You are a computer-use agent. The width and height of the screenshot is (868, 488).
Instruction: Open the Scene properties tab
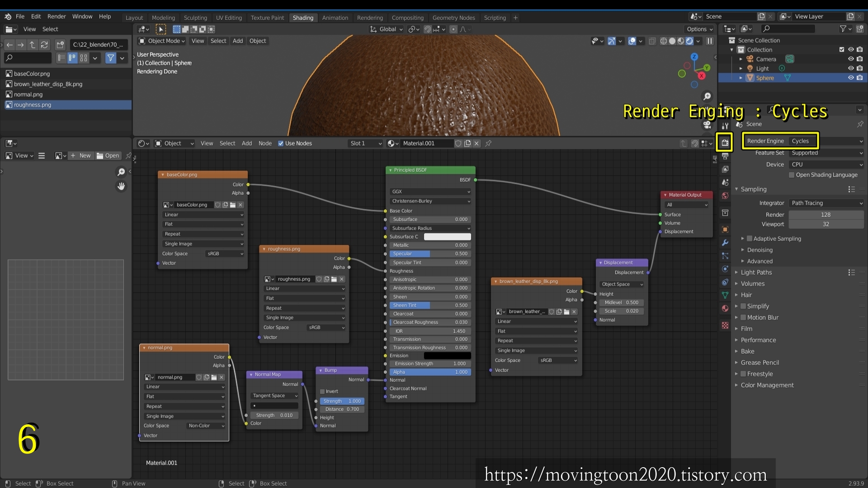pos(725,183)
